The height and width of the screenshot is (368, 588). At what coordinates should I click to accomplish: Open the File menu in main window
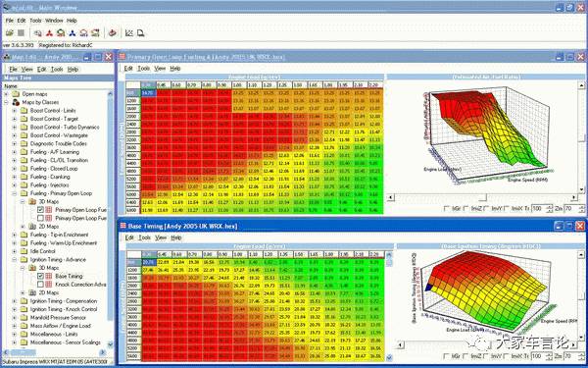point(10,21)
